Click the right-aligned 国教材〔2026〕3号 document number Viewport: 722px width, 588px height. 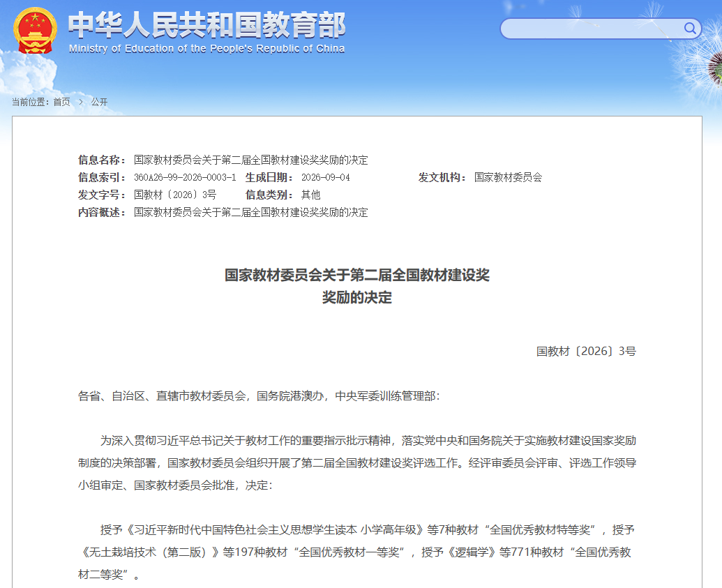click(x=586, y=352)
